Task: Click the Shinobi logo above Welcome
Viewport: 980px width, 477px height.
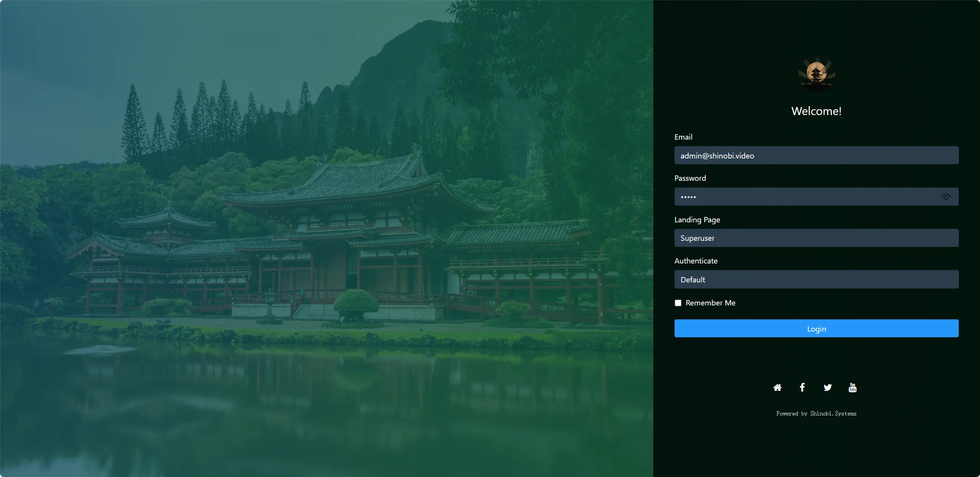Action: point(816,75)
